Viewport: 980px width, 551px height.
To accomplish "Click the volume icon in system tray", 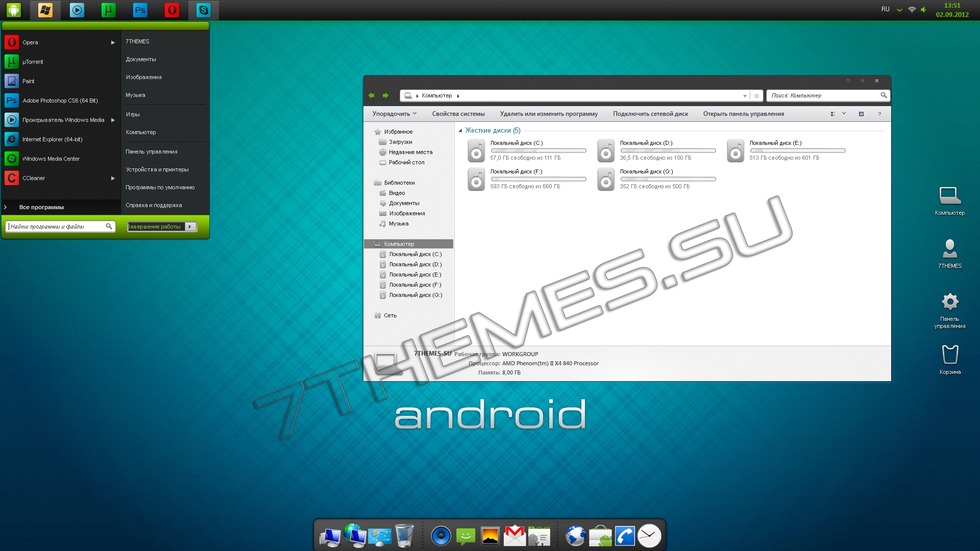I will pyautogui.click(x=923, y=10).
